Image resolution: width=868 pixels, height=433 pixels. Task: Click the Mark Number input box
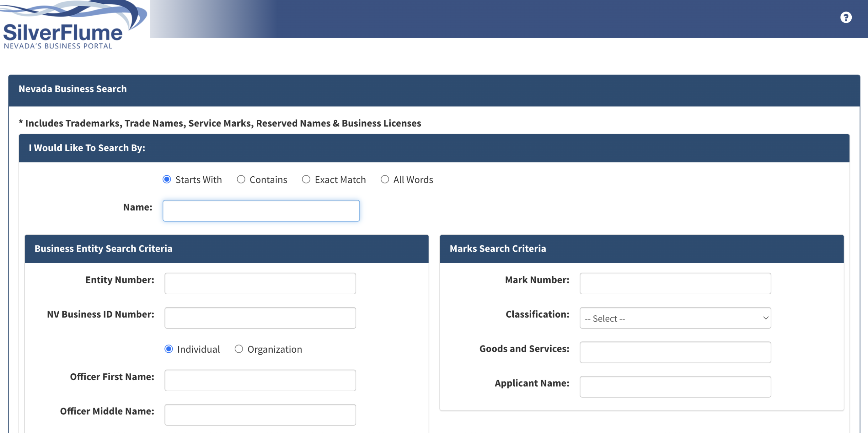pos(675,283)
